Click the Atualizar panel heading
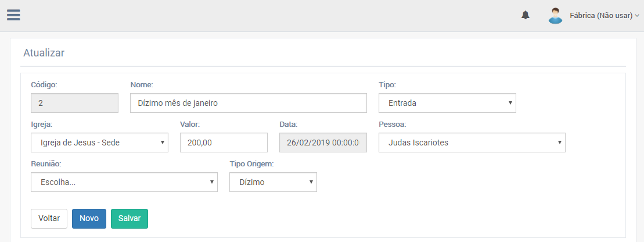644x242 pixels. pyautogui.click(x=44, y=53)
